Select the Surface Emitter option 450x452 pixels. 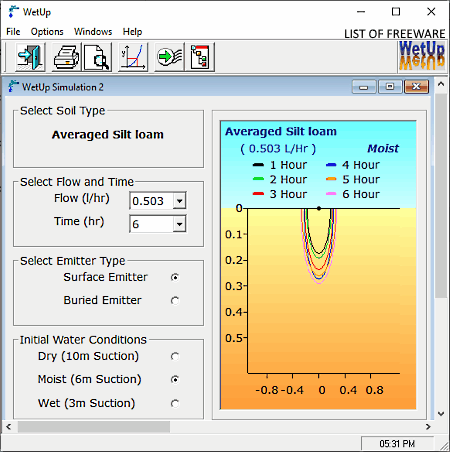click(175, 277)
